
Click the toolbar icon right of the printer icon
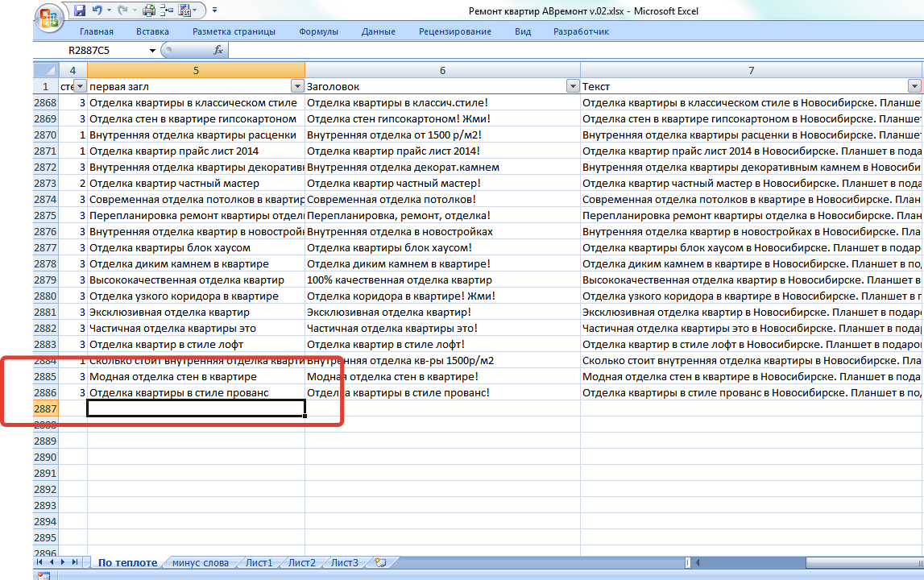pos(167,10)
